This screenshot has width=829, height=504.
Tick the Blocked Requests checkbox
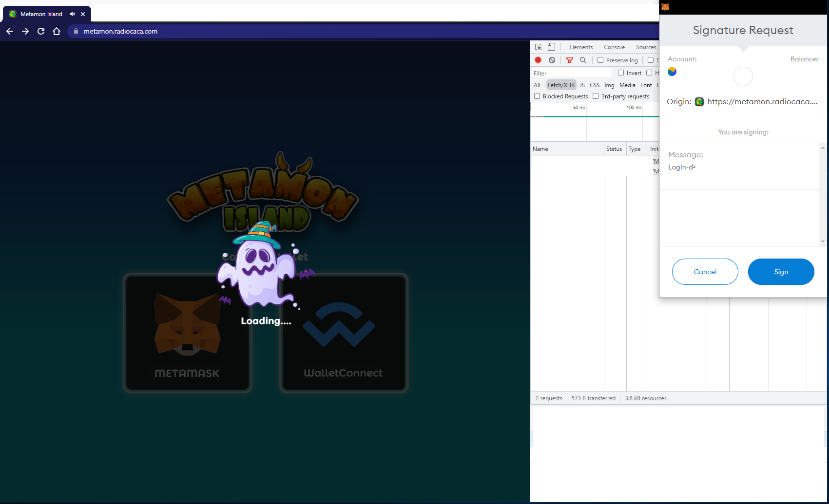(x=537, y=96)
